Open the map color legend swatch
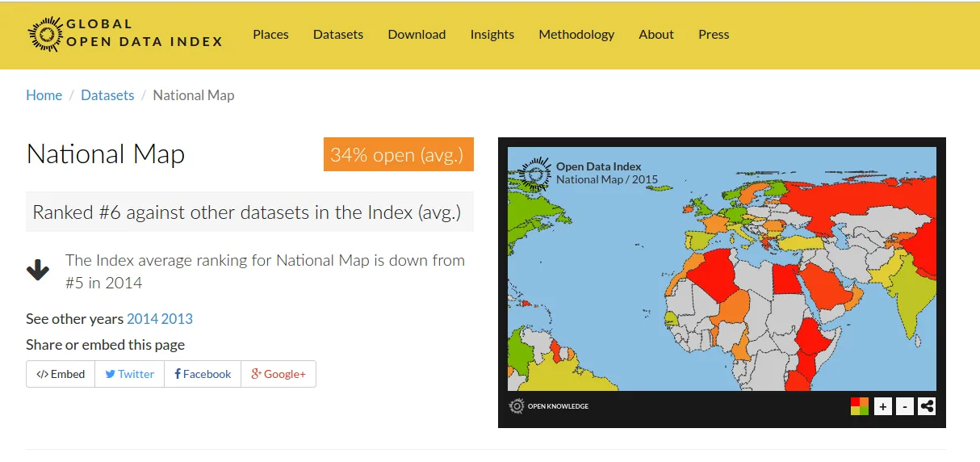The image size is (980, 462). (860, 406)
